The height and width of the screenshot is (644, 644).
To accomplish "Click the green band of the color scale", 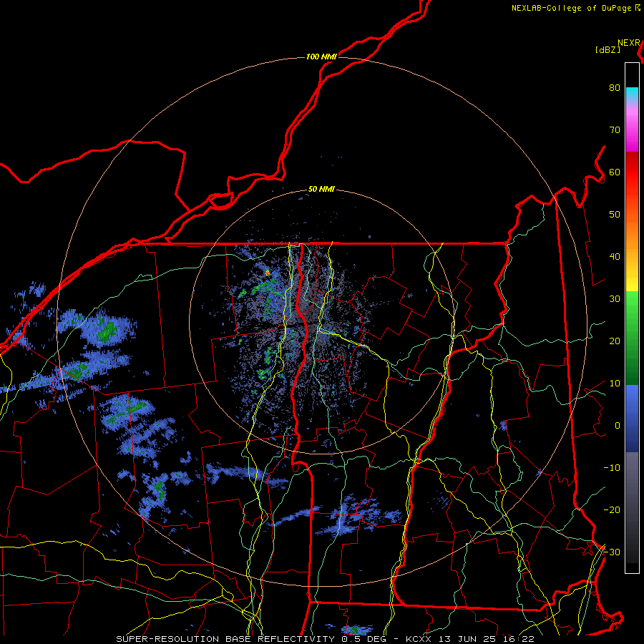I will point(632,338).
